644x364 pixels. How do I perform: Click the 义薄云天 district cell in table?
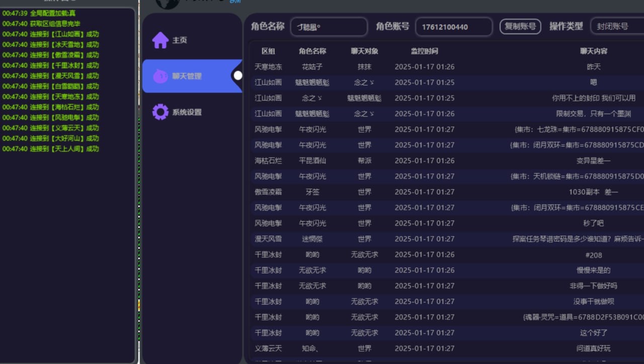click(268, 348)
